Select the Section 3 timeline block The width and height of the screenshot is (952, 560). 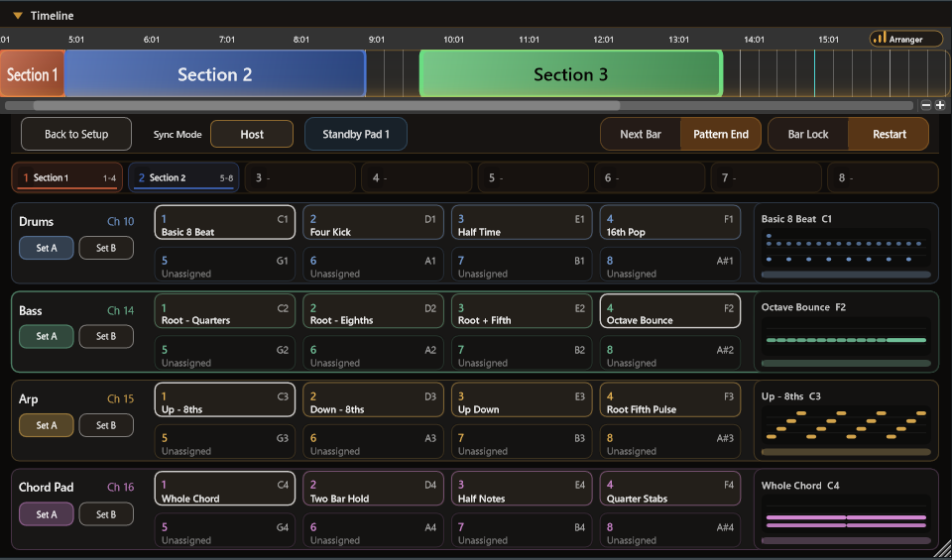571,74
